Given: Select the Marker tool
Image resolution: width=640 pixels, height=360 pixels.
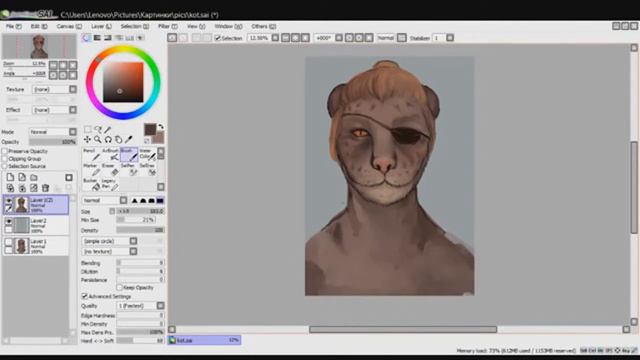Looking at the screenshot, I should coord(91,170).
